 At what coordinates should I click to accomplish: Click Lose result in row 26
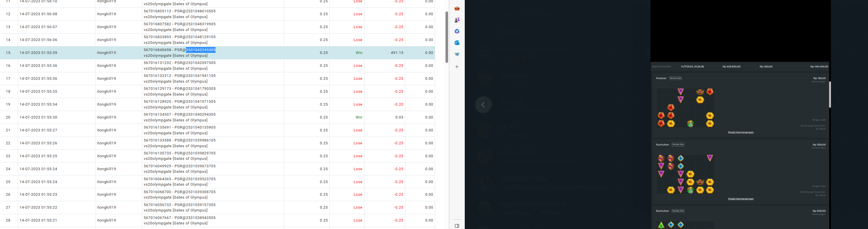358,194
